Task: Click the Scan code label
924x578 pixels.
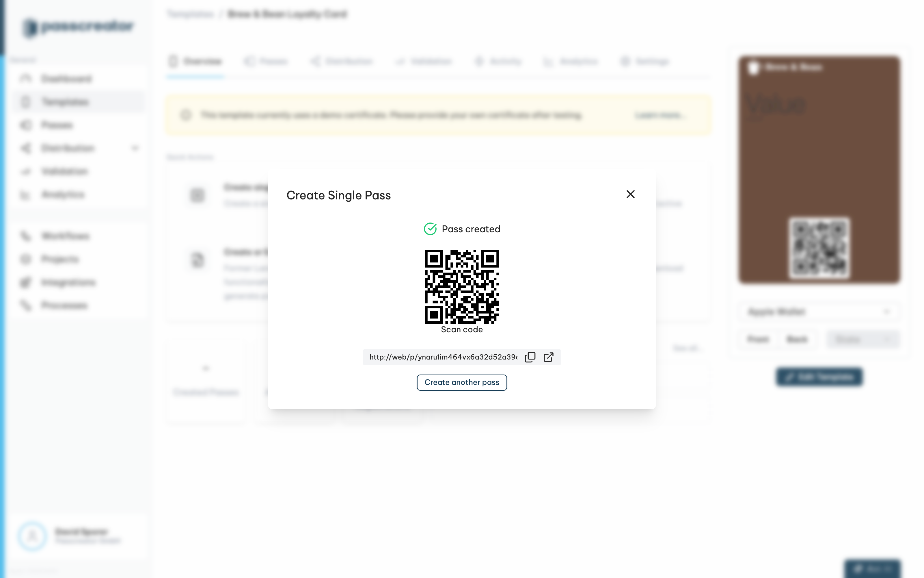Action: [462, 329]
